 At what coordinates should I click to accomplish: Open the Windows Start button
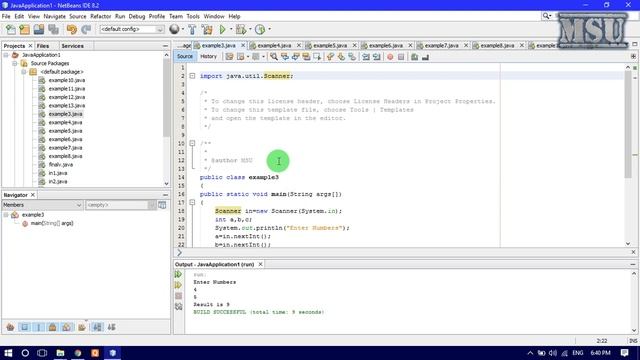coord(8,353)
